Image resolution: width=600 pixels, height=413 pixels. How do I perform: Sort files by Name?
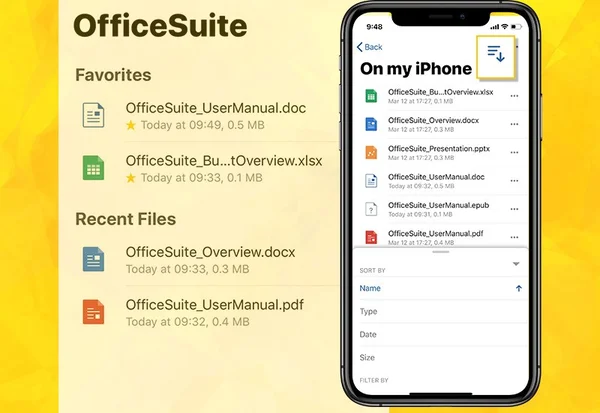(x=441, y=289)
